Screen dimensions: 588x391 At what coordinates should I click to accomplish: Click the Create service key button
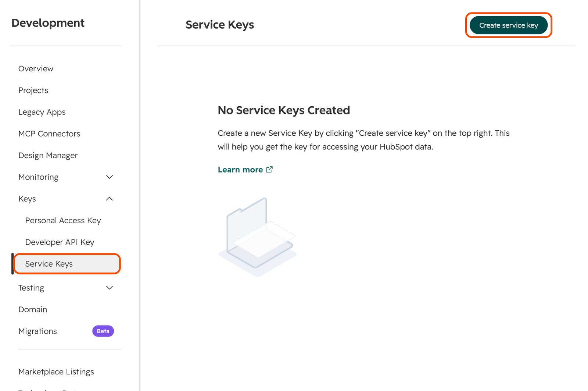509,25
